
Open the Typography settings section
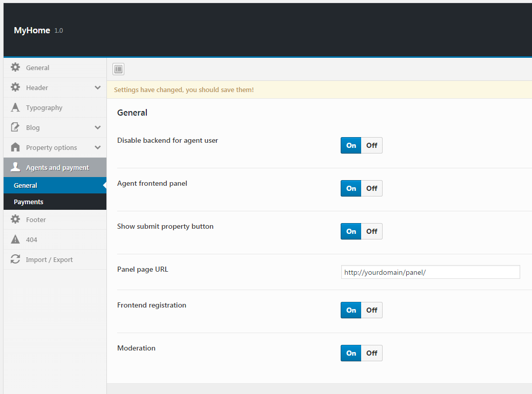[55, 107]
